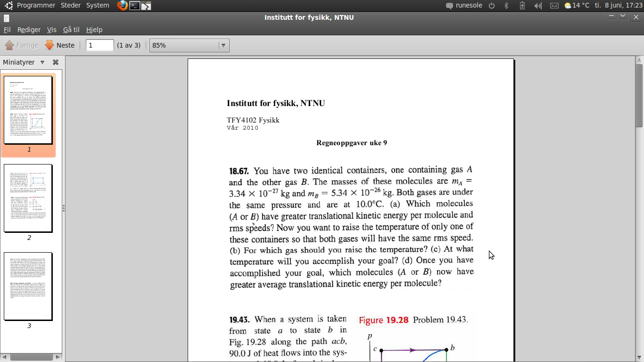Open the runesole user chat indicator
Image resolution: width=644 pixels, height=362 pixels.
[x=465, y=5]
